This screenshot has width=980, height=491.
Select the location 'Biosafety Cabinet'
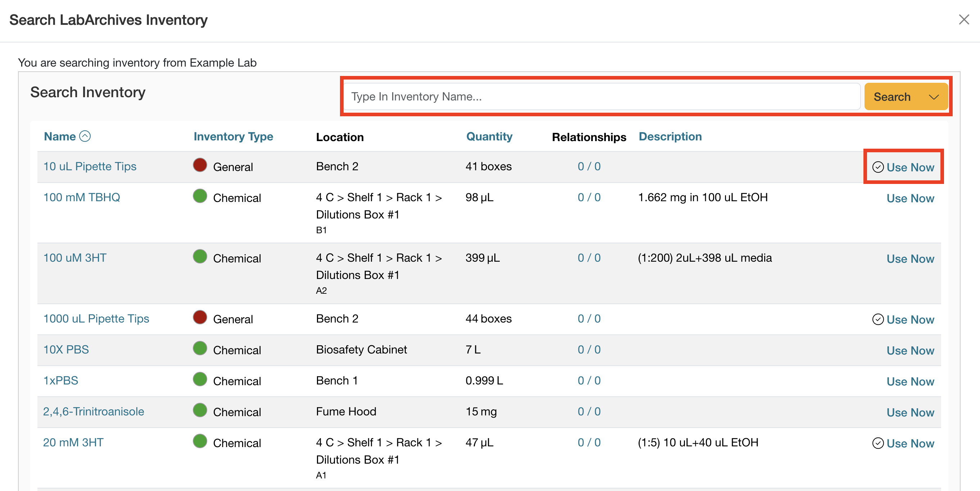coord(362,350)
